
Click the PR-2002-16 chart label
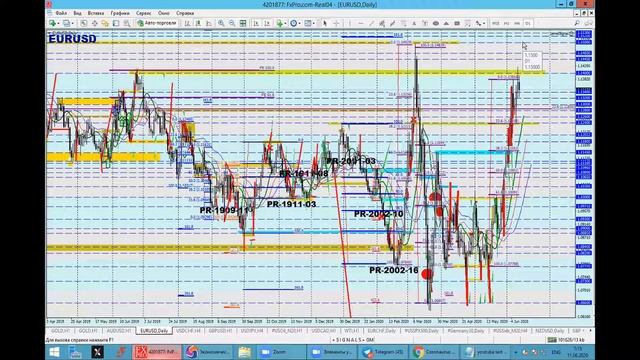click(394, 270)
